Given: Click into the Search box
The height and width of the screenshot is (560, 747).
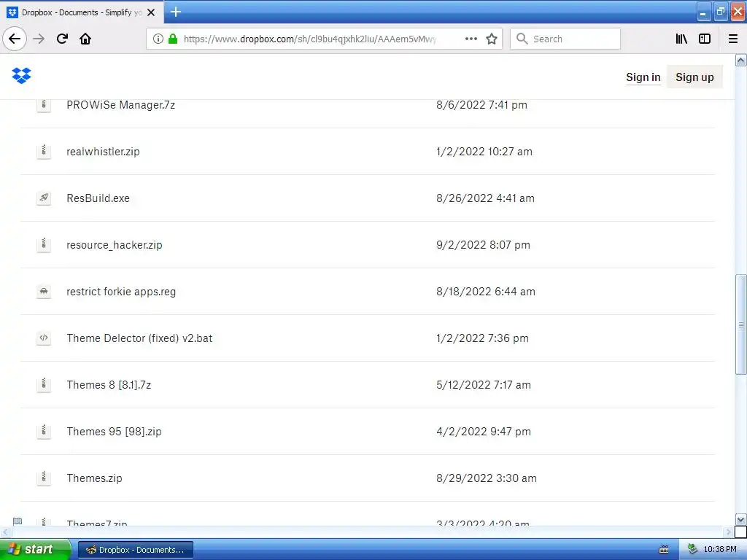Looking at the screenshot, I should click(565, 39).
